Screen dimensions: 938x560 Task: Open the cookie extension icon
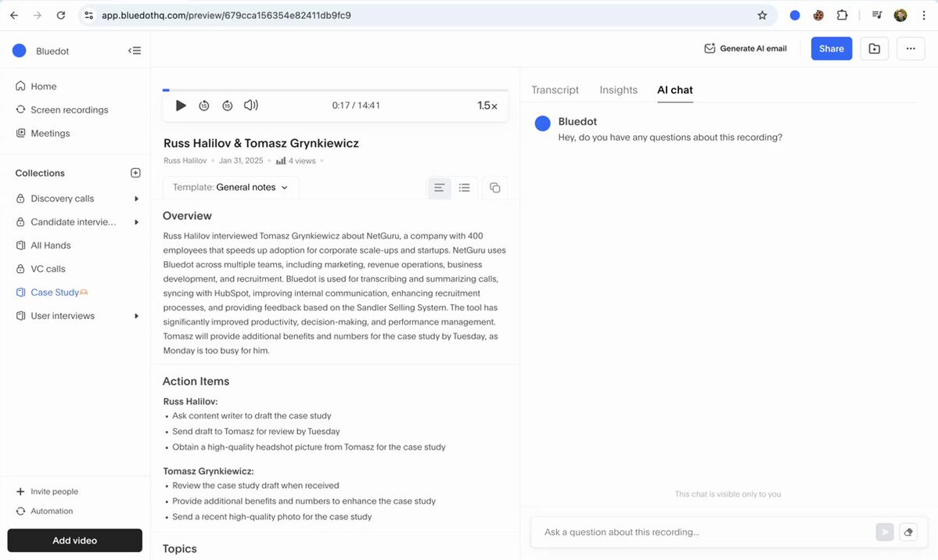[818, 16]
